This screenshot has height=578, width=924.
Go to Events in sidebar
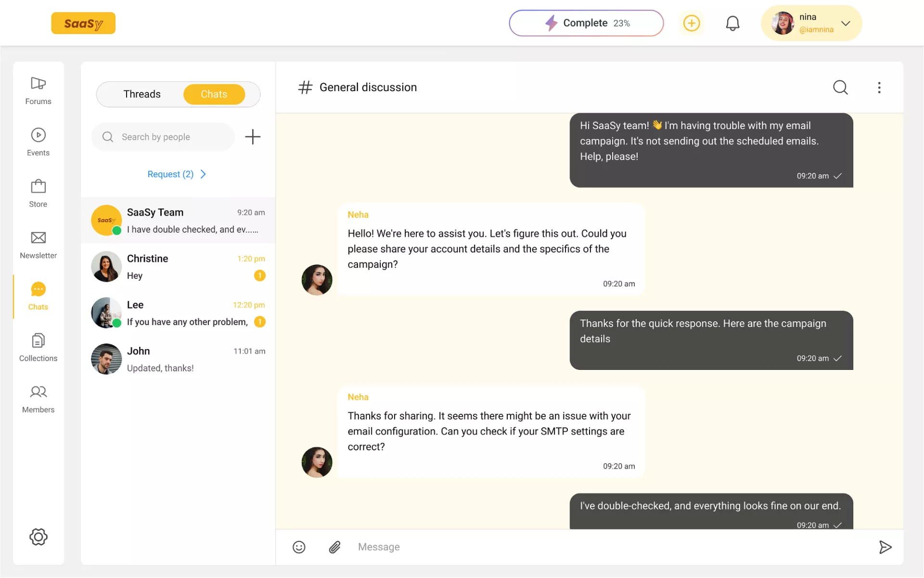[38, 142]
